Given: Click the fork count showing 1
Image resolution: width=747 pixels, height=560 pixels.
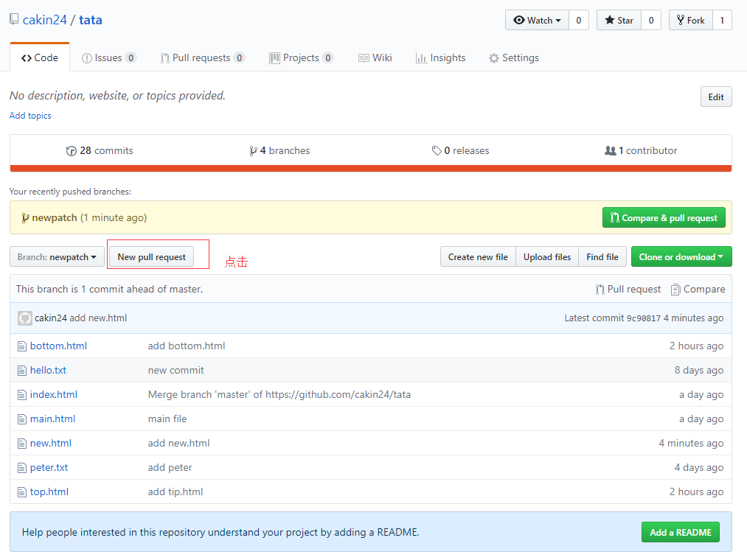Looking at the screenshot, I should (x=722, y=20).
